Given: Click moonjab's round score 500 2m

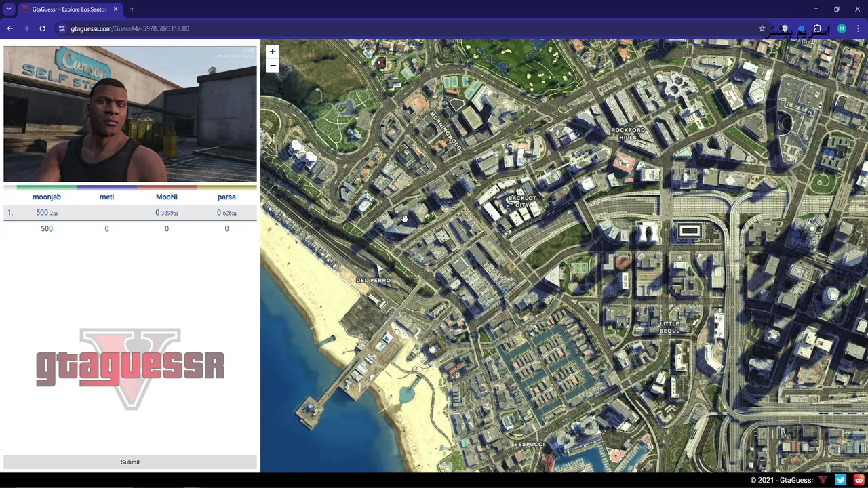Looking at the screenshot, I should pyautogui.click(x=47, y=213).
